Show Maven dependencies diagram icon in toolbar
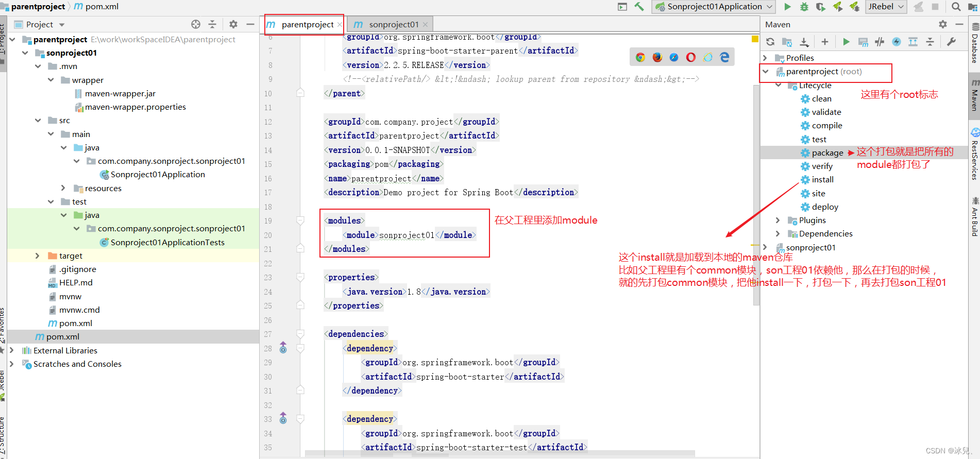Viewport: 980px width, 459px height. (913, 42)
